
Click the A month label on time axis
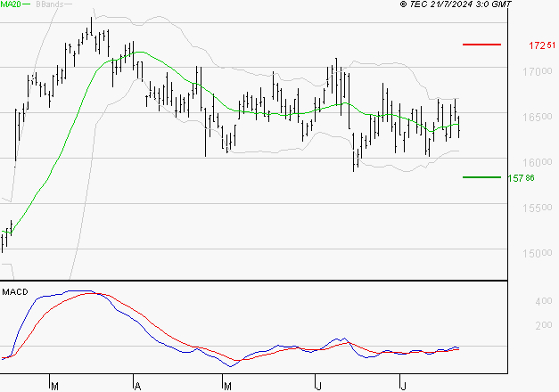137,387
